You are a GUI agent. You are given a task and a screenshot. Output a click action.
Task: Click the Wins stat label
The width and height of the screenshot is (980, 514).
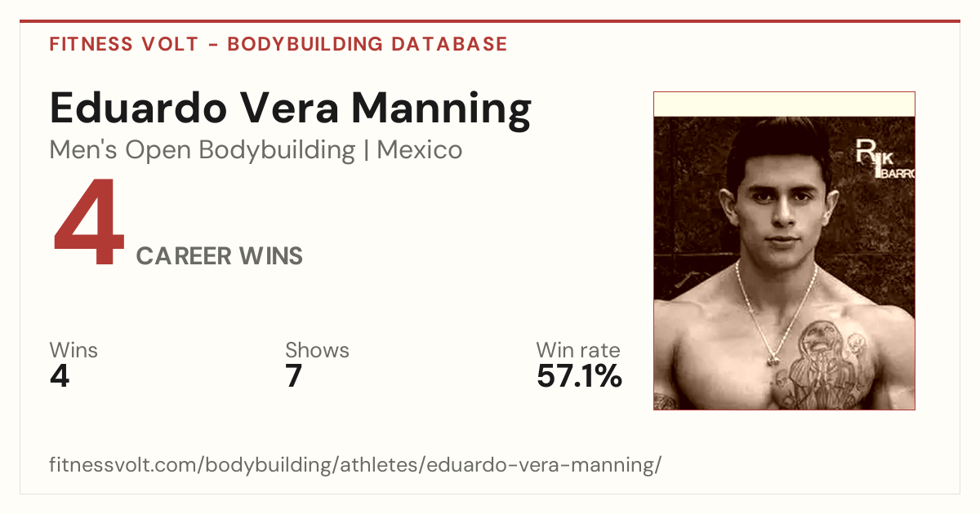tap(73, 350)
